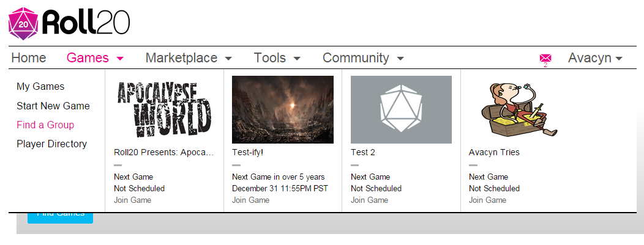This screenshot has height=245, width=644.
Task: Select My Games from the menu
Action: point(40,87)
